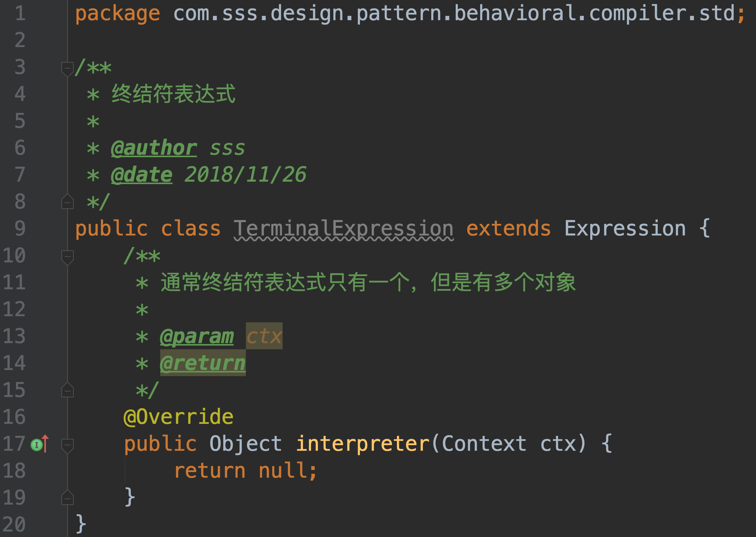
Task: Click the fold end marker on line 8
Action: [x=68, y=202]
